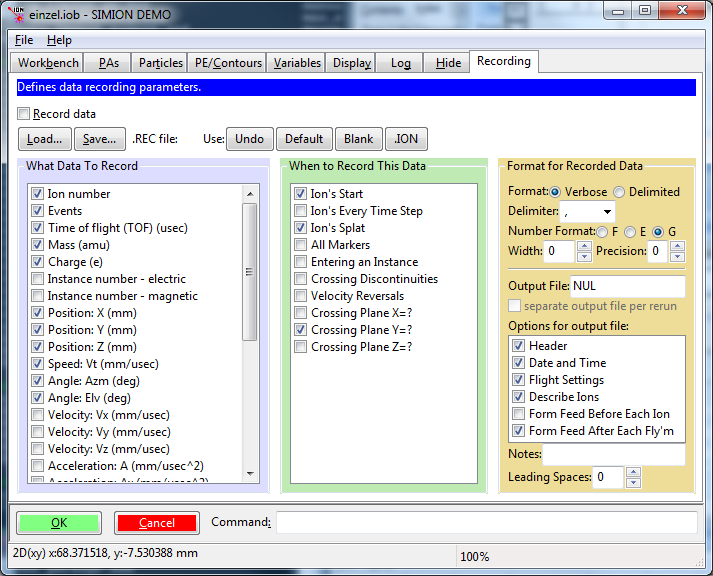713x576 pixels.
Task: Check Crossing Discontinuities checkbox
Action: (x=301, y=279)
